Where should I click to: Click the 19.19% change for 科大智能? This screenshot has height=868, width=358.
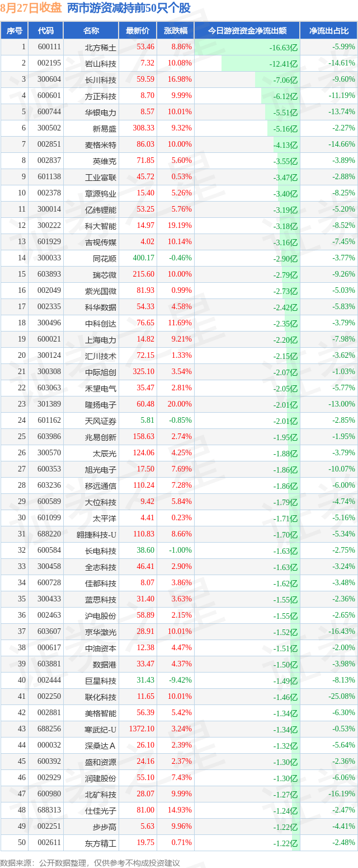[180, 226]
